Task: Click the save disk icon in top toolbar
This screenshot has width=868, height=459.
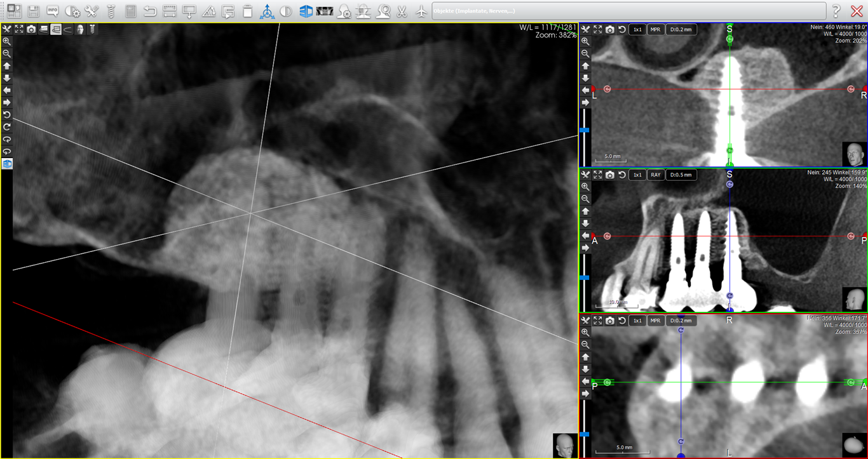Action: coord(34,11)
